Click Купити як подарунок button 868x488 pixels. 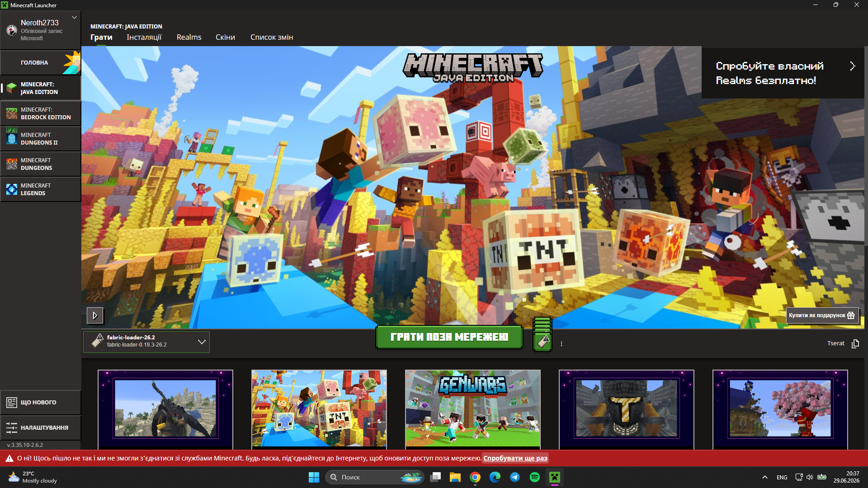[x=822, y=315]
